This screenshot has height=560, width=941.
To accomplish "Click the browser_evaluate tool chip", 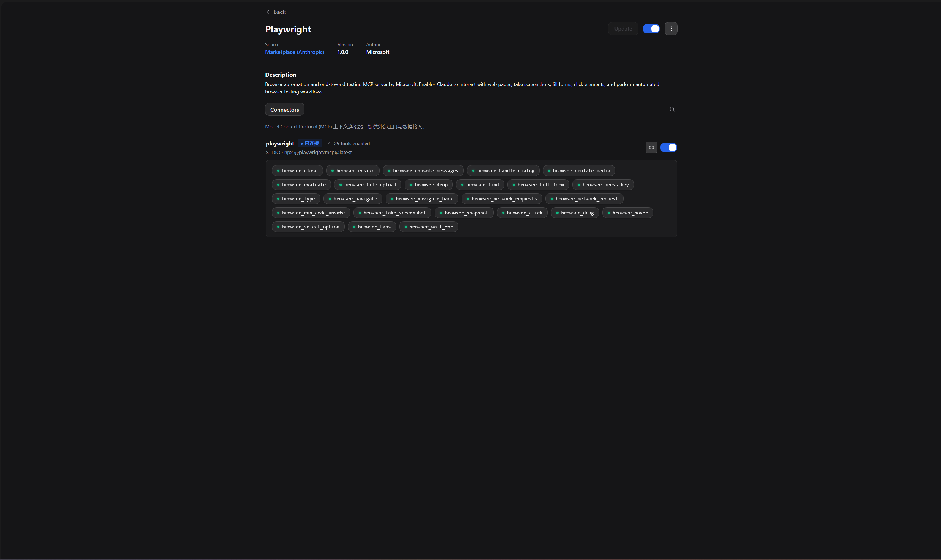I will [x=301, y=184].
